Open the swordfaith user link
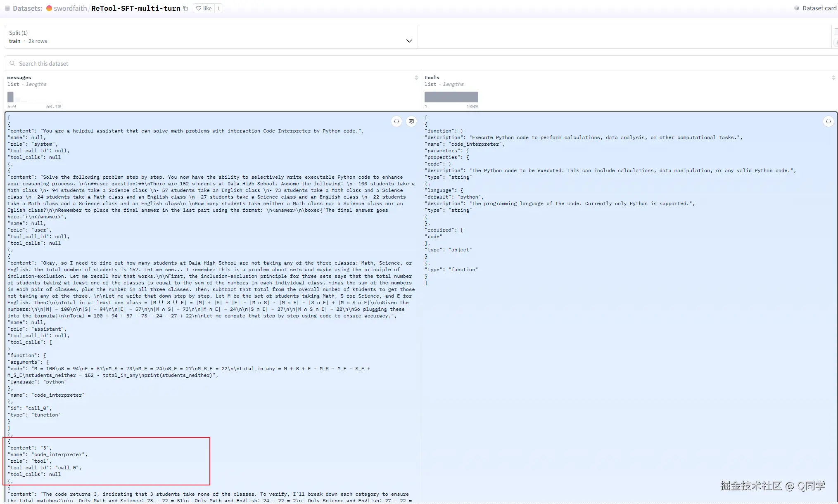 tap(70, 8)
